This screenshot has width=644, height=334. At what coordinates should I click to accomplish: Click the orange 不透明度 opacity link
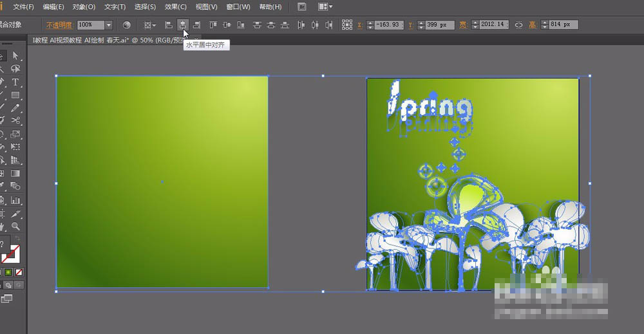click(x=59, y=25)
